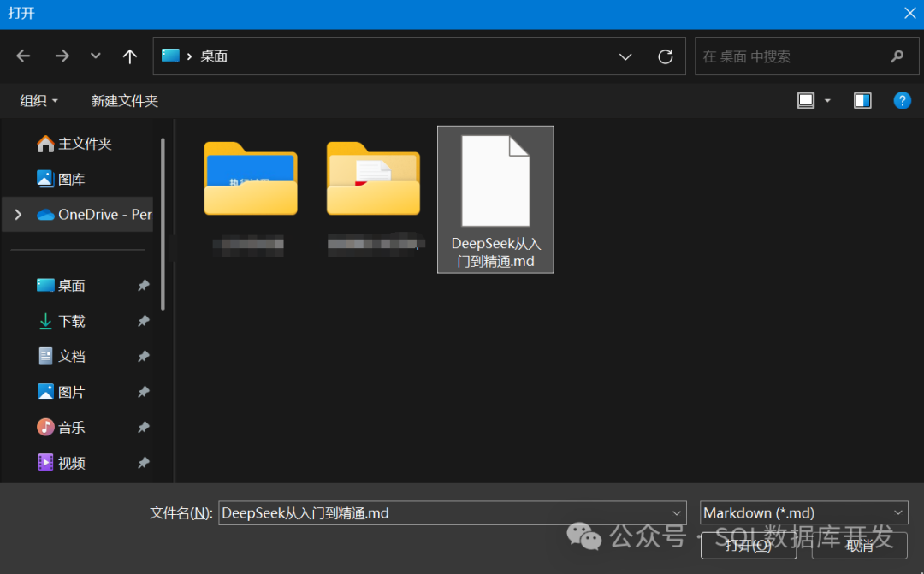This screenshot has width=924, height=574.
Task: Open the help question mark icon
Action: coord(903,100)
